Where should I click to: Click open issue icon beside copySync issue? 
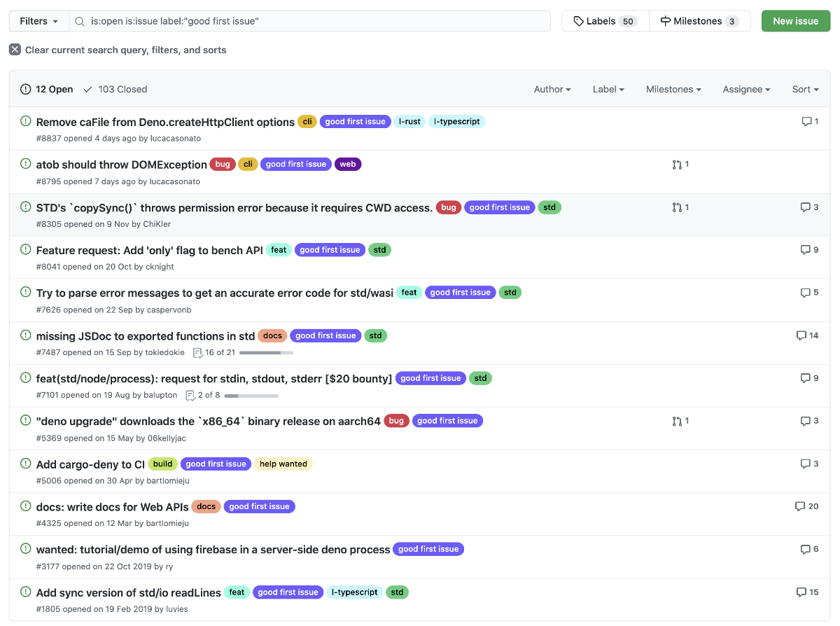coord(26,207)
